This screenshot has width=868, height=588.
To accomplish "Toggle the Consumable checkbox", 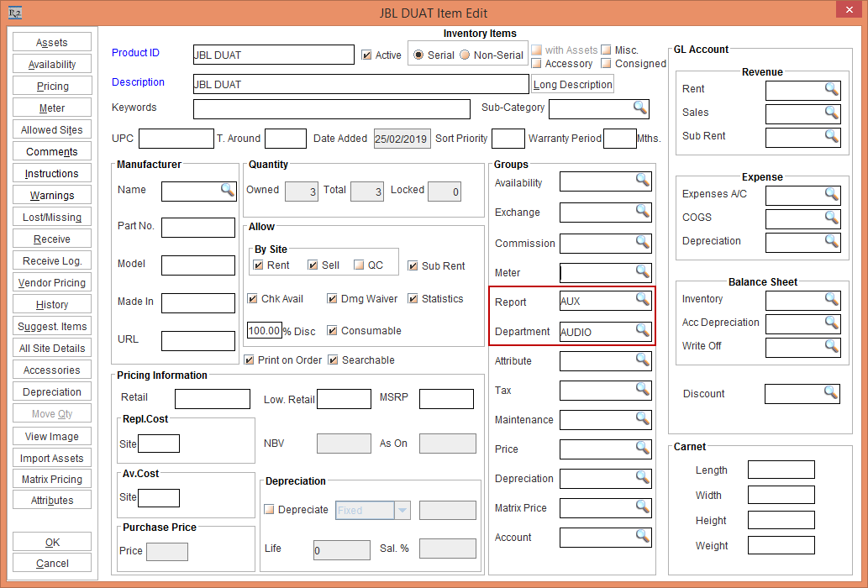I will pyautogui.click(x=332, y=330).
